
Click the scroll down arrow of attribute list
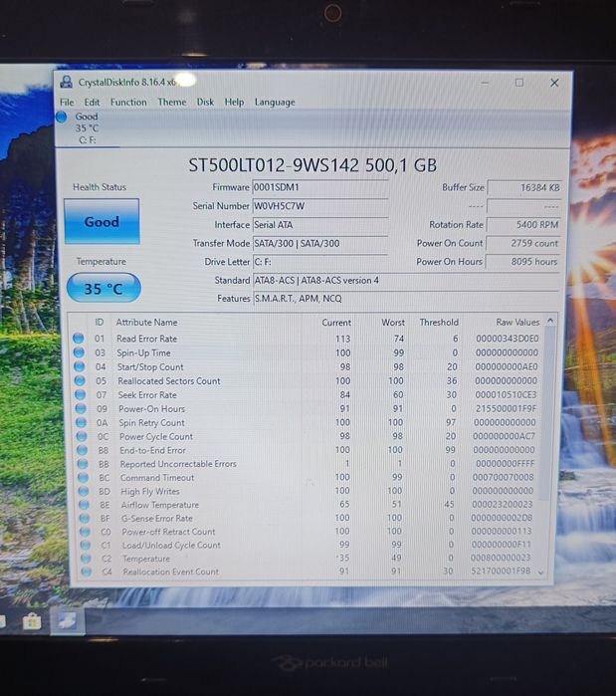(x=540, y=573)
